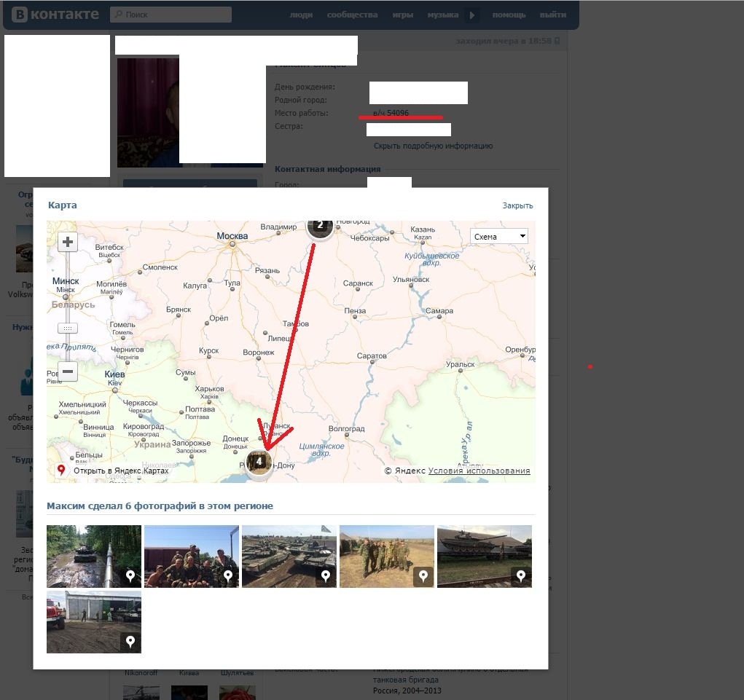Click the location pin on the railcar tank photo
744x700 pixels.
[520, 575]
